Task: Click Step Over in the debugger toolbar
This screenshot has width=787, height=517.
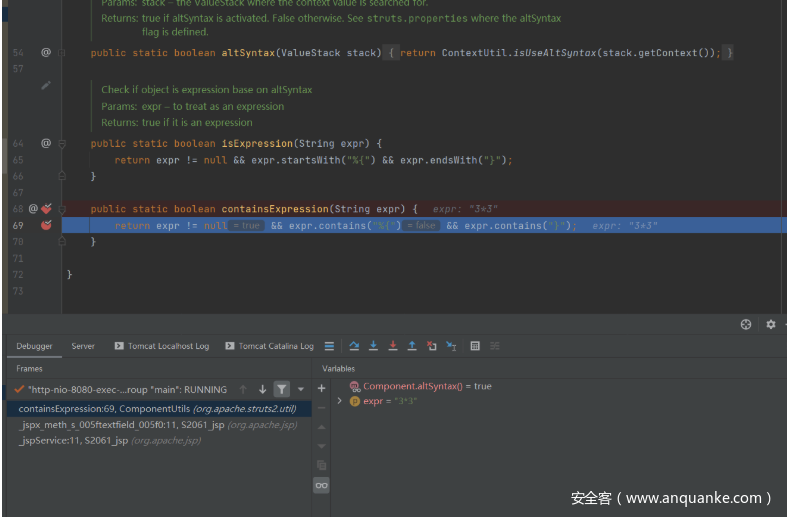Action: (x=353, y=346)
